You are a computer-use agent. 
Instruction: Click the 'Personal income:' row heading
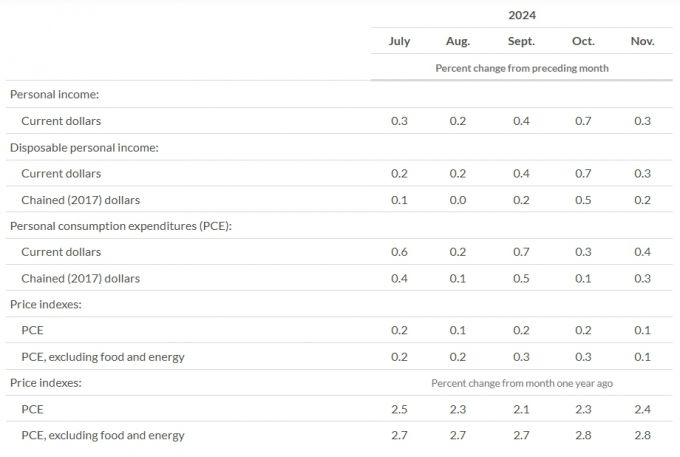pos(53,94)
